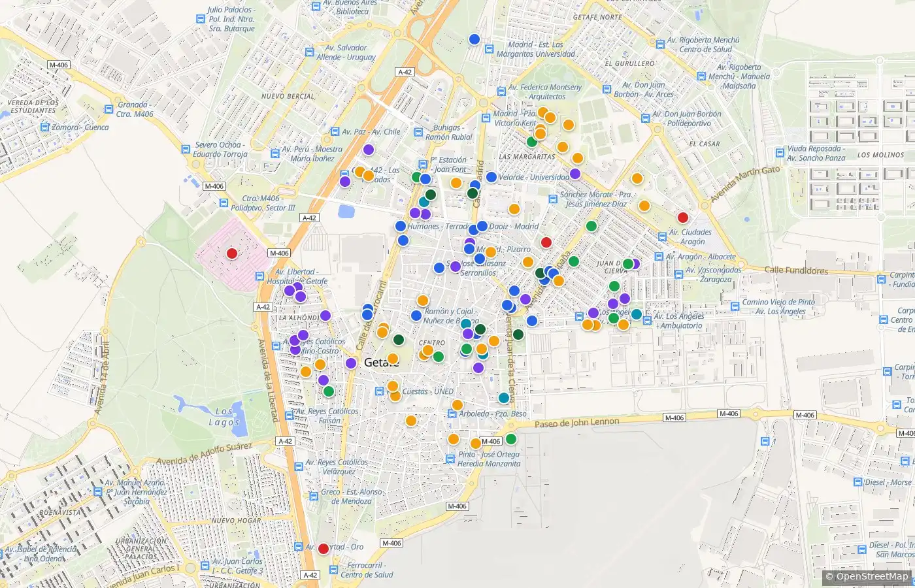
Task: Select the blue marker at Velarde - Universidad
Action: [491, 177]
